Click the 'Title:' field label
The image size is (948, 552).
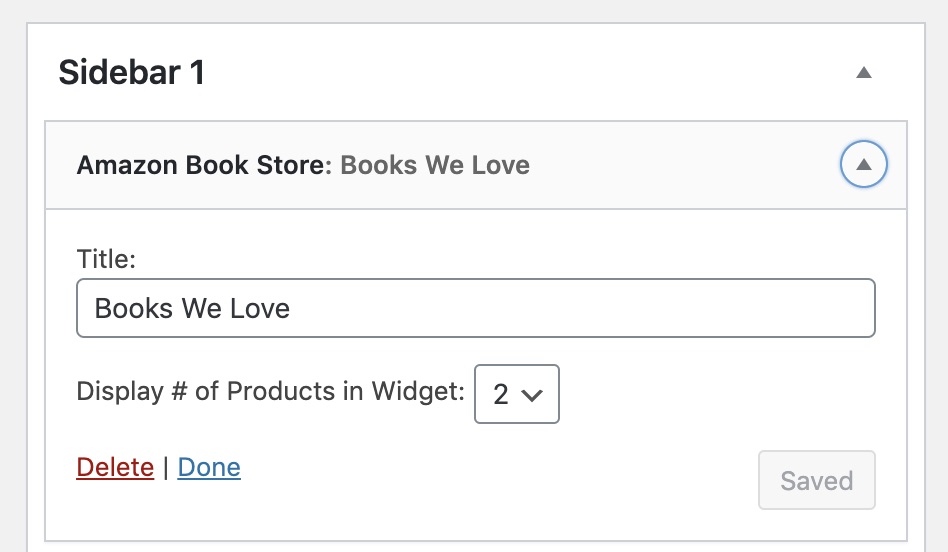106,259
